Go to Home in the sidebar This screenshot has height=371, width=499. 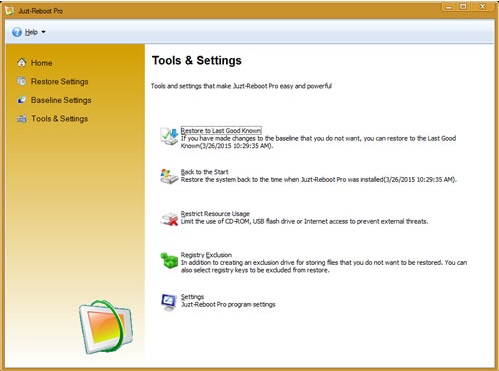[42, 63]
